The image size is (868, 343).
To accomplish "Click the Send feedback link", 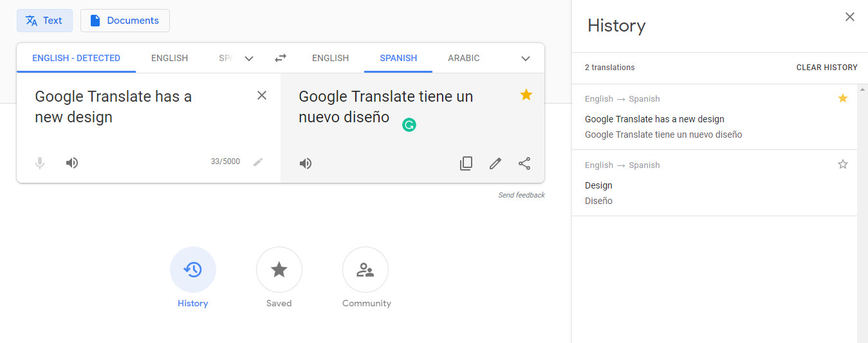I will point(521,195).
